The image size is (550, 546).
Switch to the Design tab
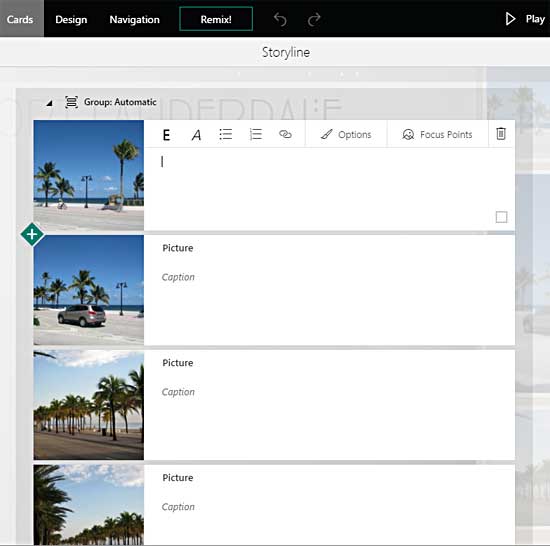(x=71, y=19)
